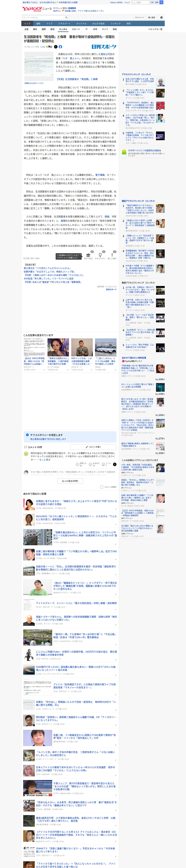186x868 pixels.
Task: Open the ランキング navigation tab
Action: pyautogui.click(x=115, y=24)
